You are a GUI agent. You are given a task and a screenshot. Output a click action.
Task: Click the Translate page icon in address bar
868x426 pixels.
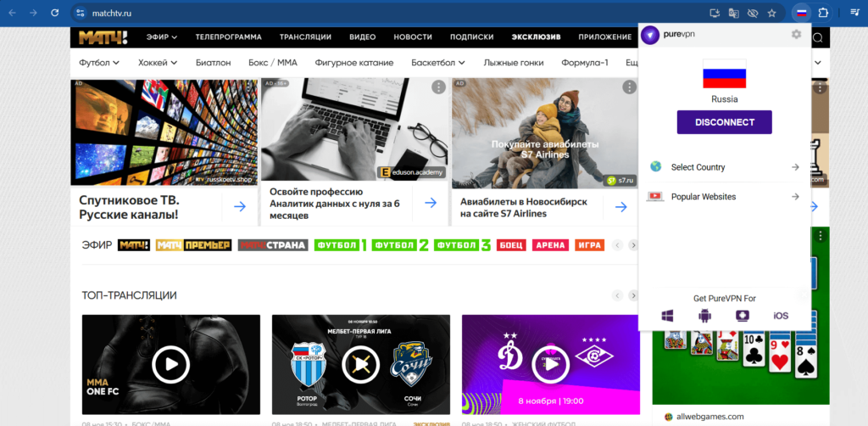pos(734,13)
